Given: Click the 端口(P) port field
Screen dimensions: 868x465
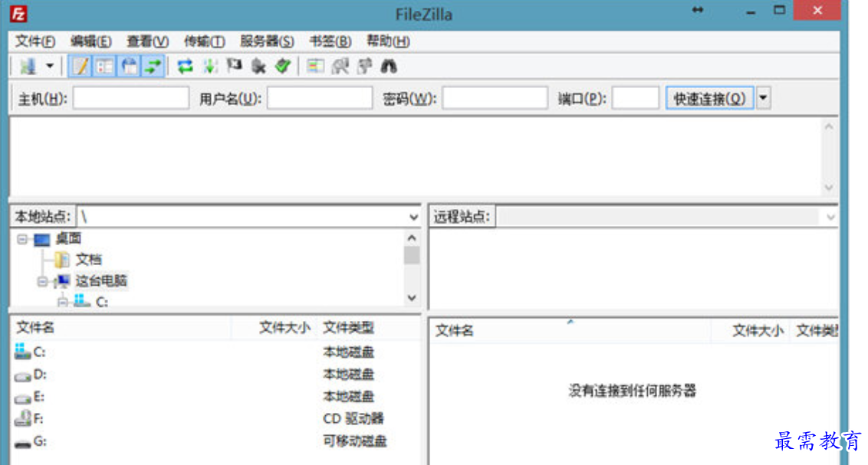Looking at the screenshot, I should point(635,98).
